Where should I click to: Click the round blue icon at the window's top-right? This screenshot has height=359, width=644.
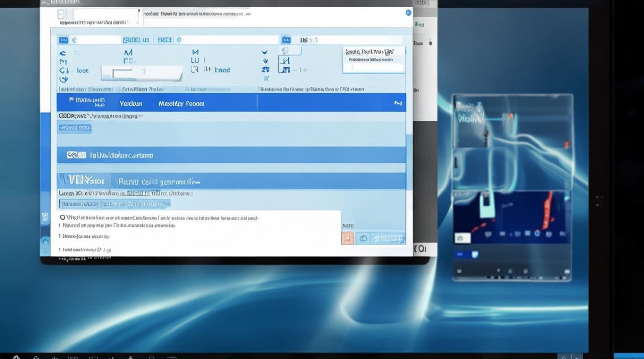408,13
